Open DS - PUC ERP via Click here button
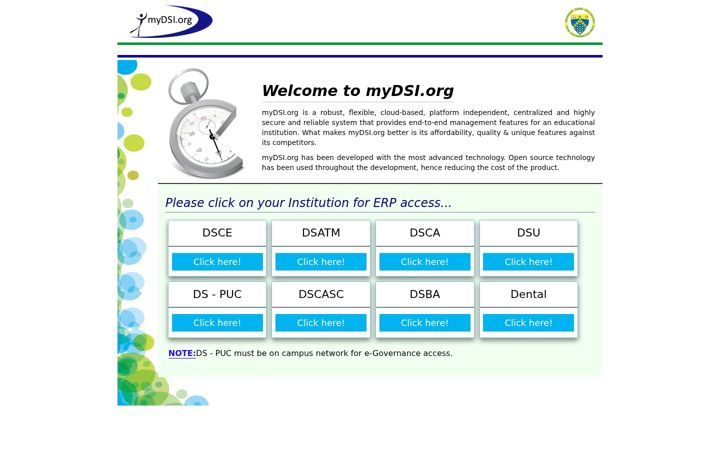Screen dimensions: 720x450 click(217, 323)
